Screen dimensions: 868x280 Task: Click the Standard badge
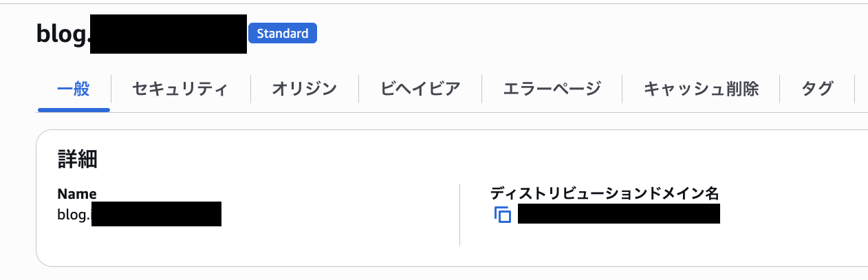(283, 33)
